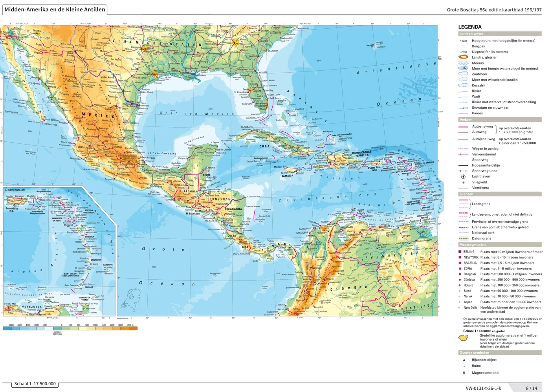Click the 5000 m elevation swatch
Viewport: 550px width, 392px height.
pos(133,329)
